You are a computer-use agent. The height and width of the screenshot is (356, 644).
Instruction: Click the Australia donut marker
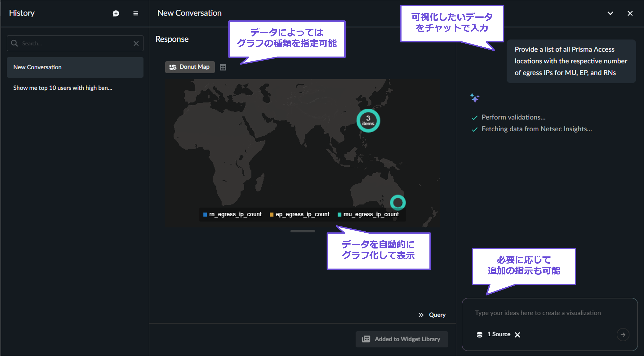(x=398, y=202)
